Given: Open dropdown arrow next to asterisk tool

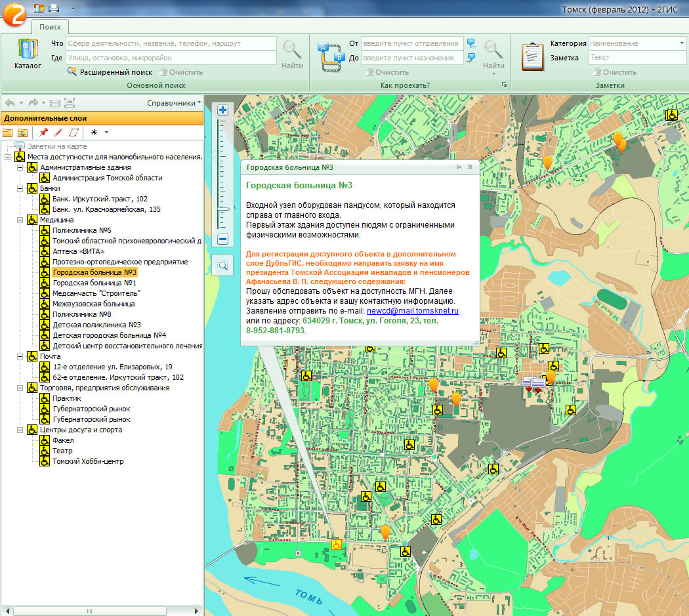Looking at the screenshot, I should 106,133.
